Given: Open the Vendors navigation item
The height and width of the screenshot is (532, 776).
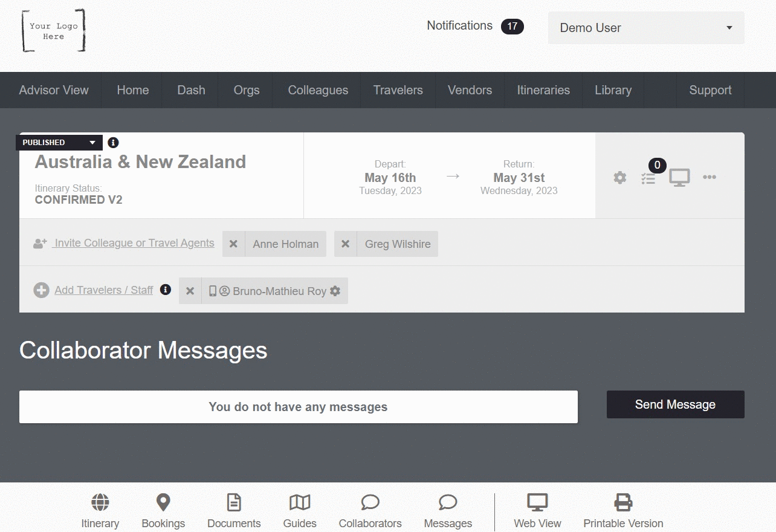Looking at the screenshot, I should [x=470, y=90].
